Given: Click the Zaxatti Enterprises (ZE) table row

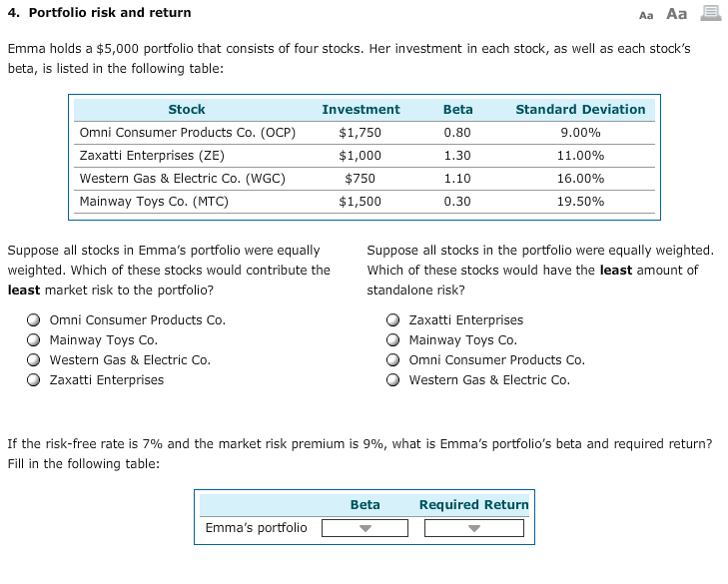Looking at the screenshot, I should (364, 156).
